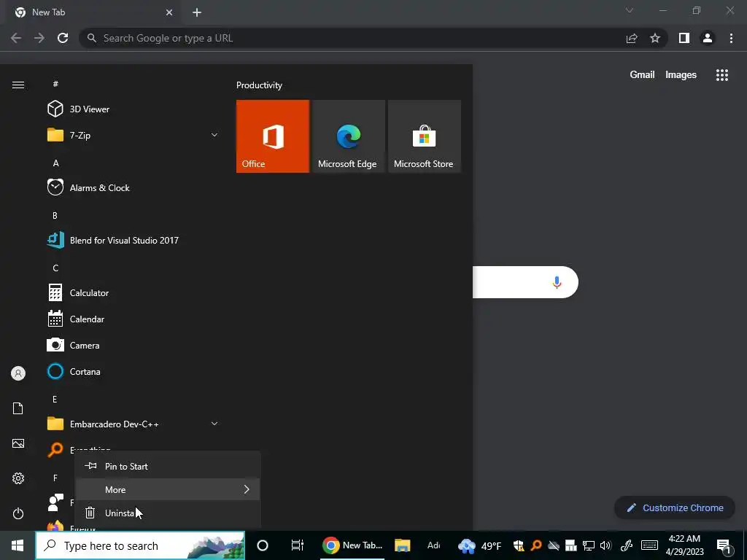This screenshot has width=747, height=560.
Task: Reload the Chrome page
Action: pyautogui.click(x=63, y=38)
